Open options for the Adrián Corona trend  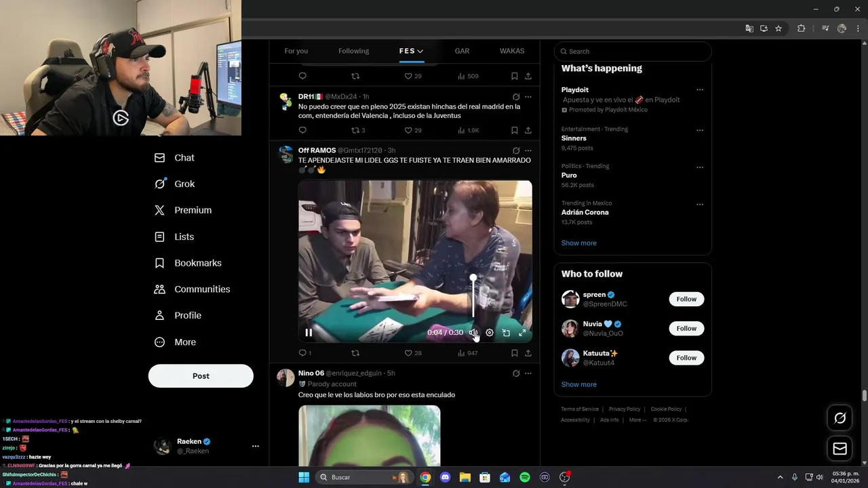click(700, 204)
